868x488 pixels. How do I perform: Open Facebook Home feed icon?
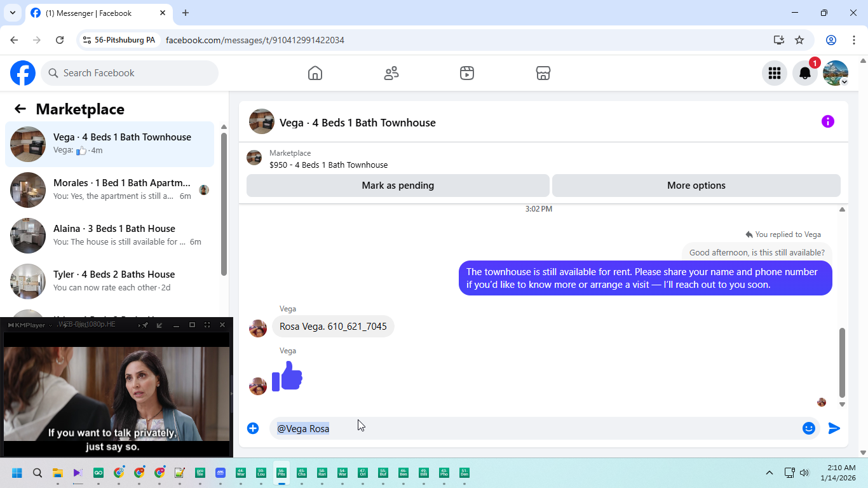[x=315, y=73]
